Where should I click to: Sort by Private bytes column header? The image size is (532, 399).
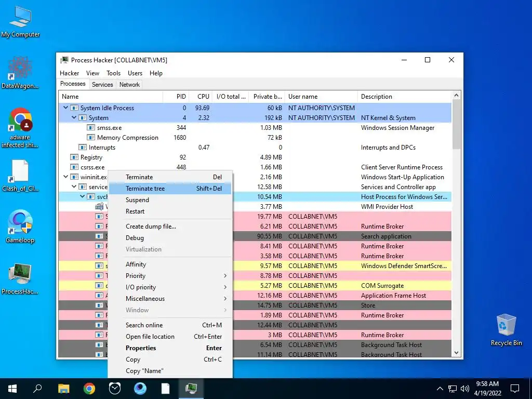(267, 96)
